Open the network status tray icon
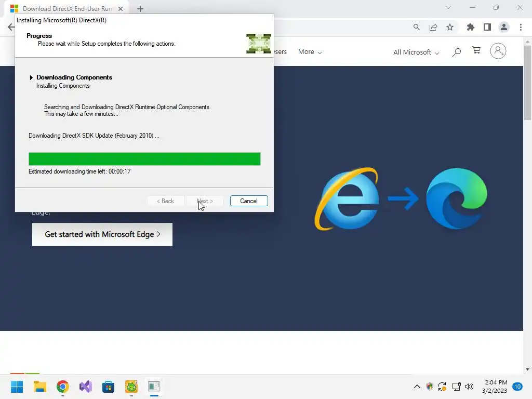This screenshot has height=399, width=532. [456, 387]
